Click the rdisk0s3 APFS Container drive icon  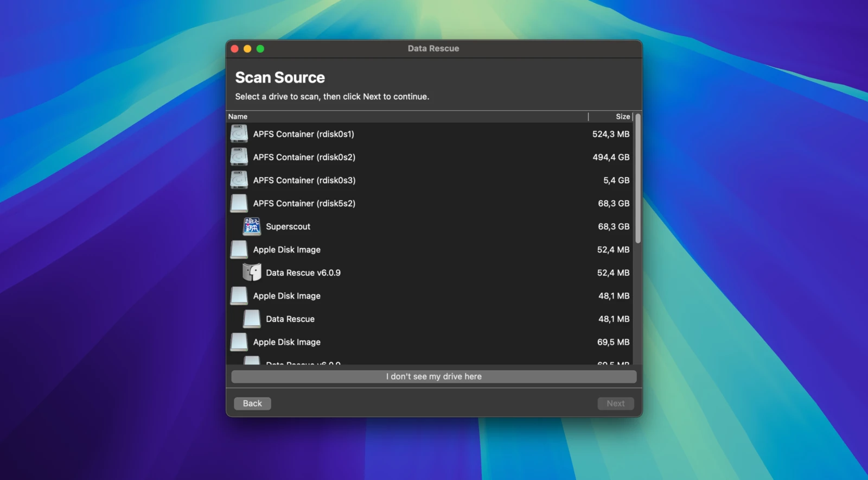coord(239,180)
